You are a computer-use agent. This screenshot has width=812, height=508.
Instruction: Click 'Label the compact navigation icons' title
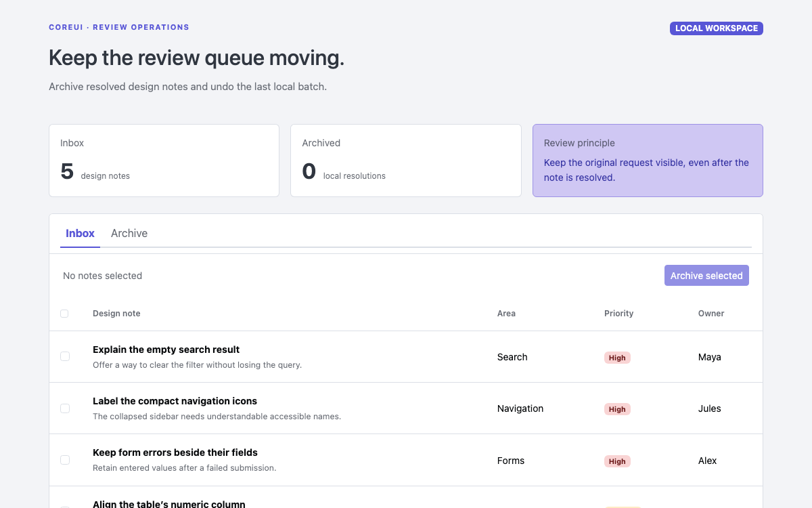pos(175,401)
